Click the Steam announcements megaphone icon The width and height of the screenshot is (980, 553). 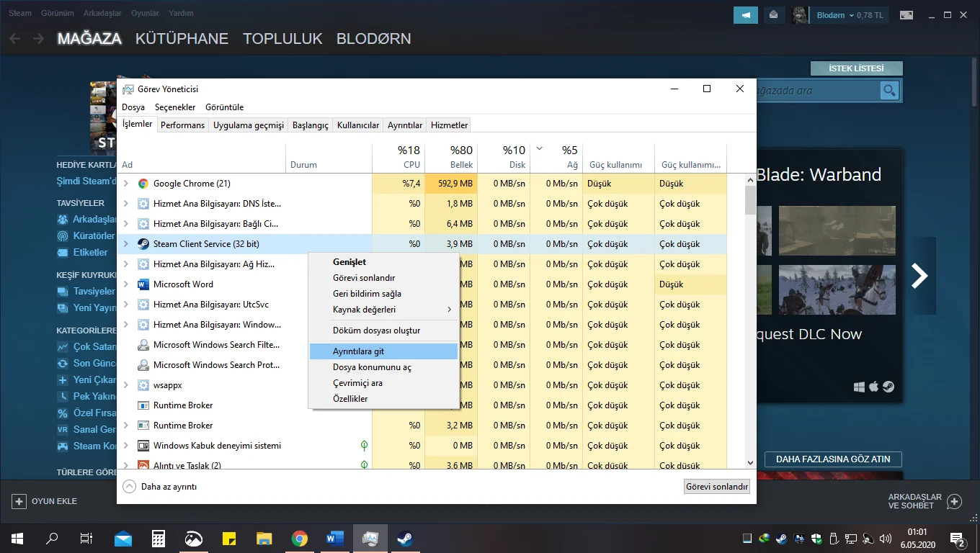point(746,15)
